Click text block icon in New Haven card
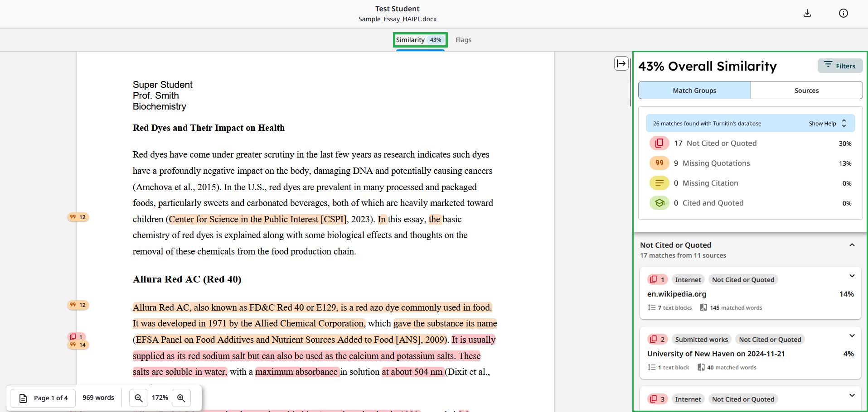 (x=652, y=368)
